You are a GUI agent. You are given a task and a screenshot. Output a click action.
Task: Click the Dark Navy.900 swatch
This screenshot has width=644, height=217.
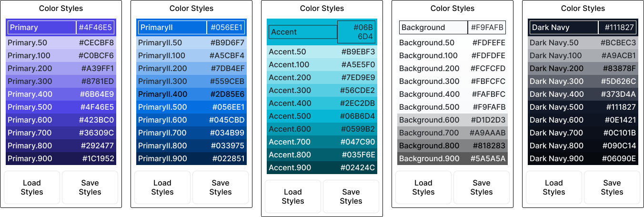[583, 158]
